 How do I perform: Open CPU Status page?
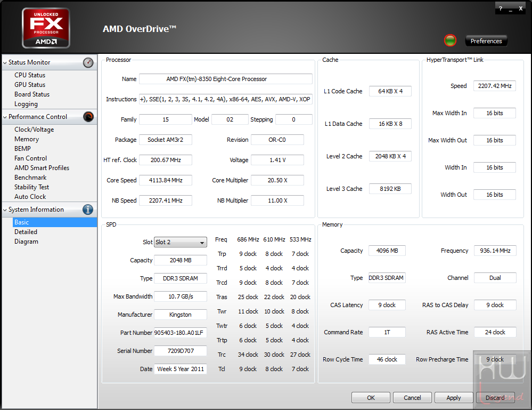click(x=30, y=75)
